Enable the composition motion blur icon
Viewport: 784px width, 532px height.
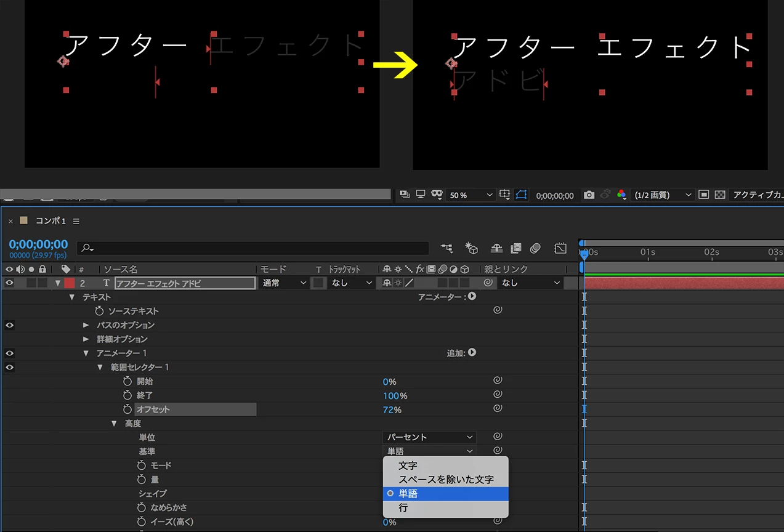tap(535, 248)
